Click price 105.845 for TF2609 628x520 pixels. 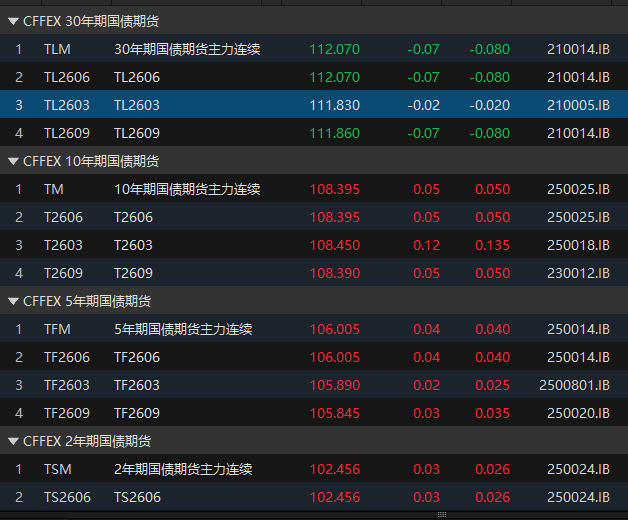pos(335,413)
